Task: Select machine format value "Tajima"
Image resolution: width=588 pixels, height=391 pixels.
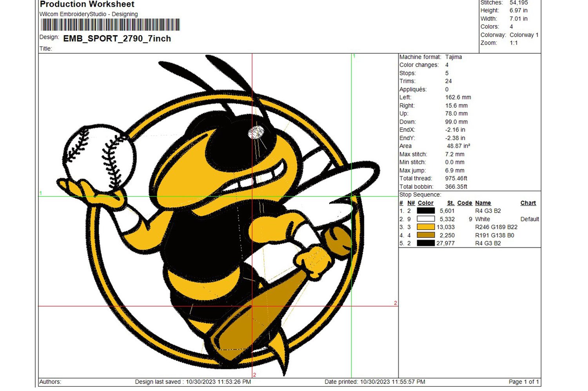Action: click(x=454, y=57)
